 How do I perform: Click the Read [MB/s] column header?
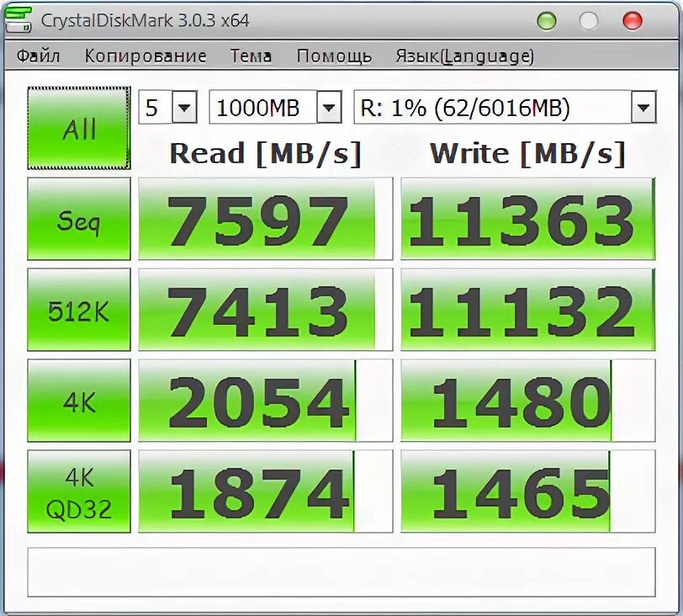pyautogui.click(x=265, y=153)
